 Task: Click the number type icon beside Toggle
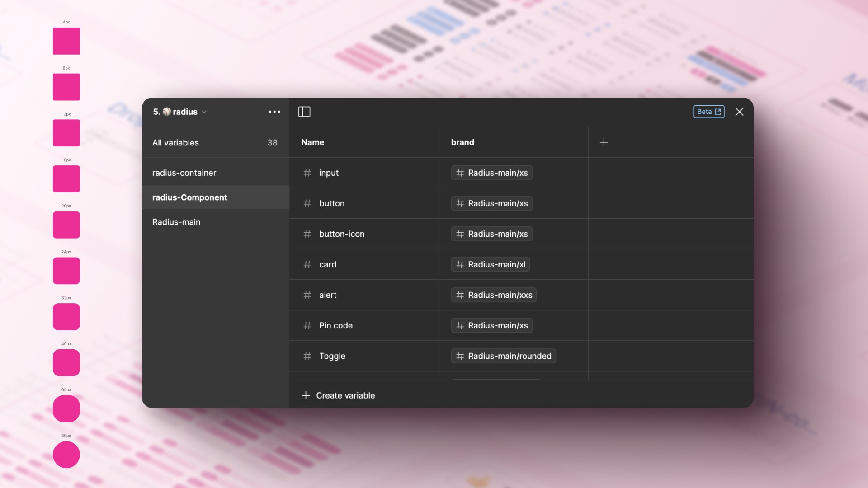pos(307,356)
